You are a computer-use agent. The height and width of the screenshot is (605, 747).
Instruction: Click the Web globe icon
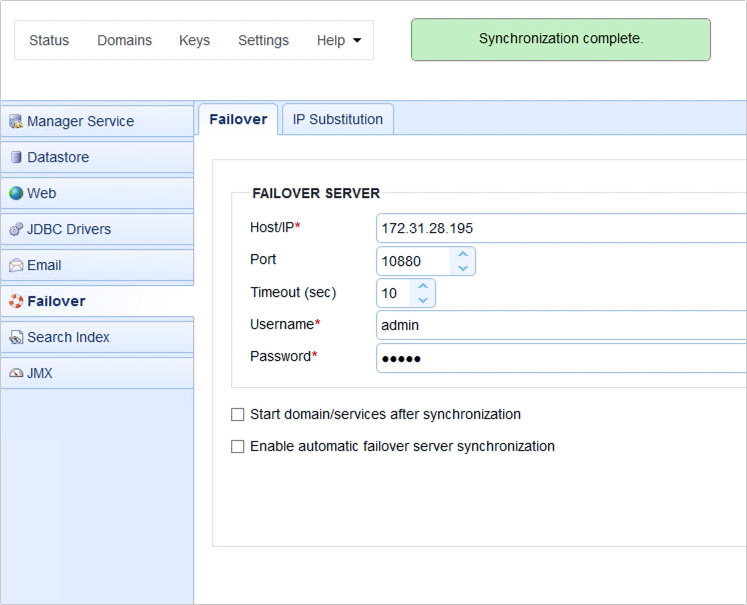point(15,194)
